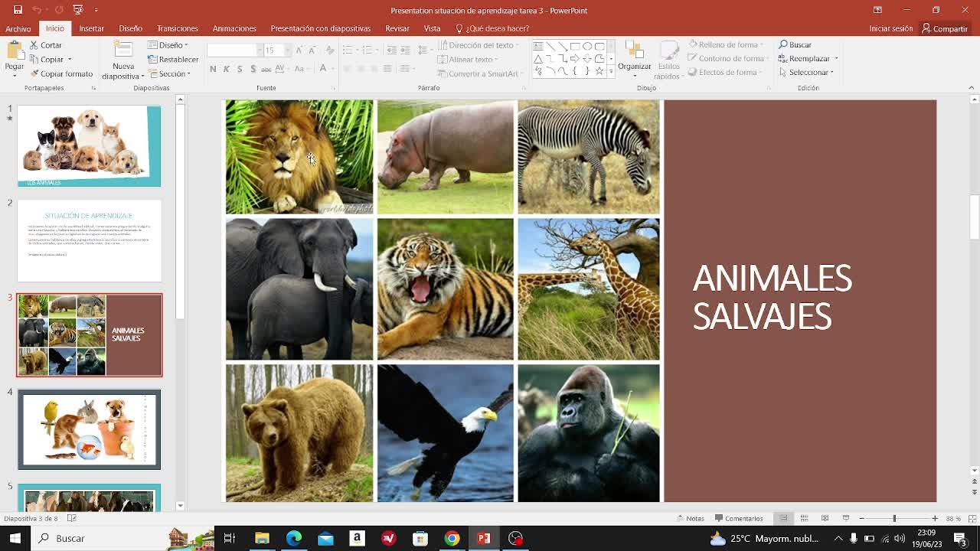This screenshot has height=551, width=980.
Task: Open the Insertar ribbon tab
Action: 91,28
